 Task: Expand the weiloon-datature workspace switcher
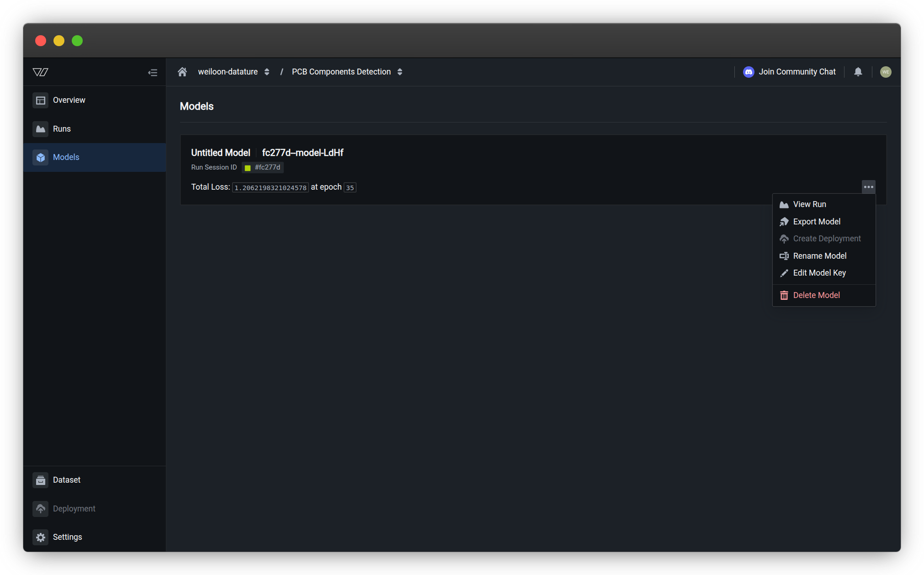(266, 72)
